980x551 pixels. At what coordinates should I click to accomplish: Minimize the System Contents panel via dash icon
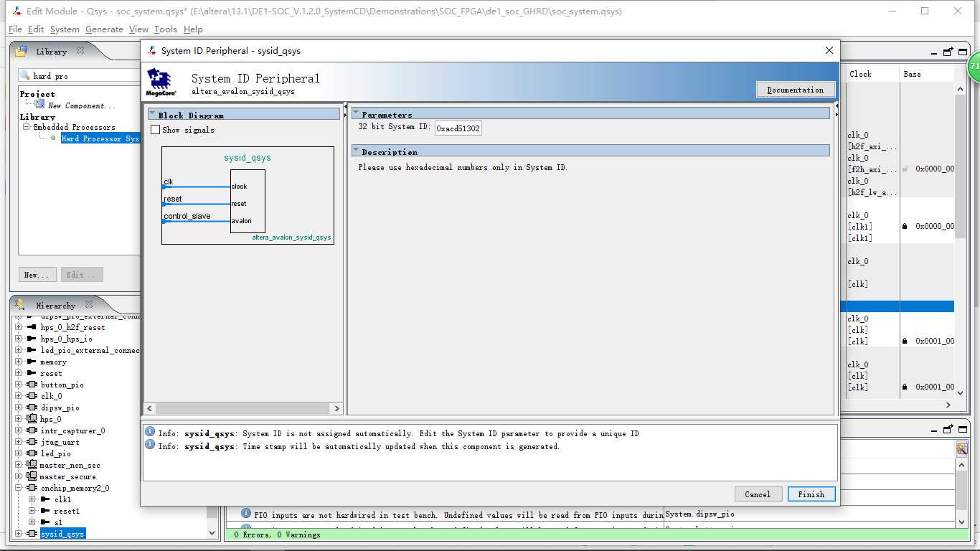tap(935, 52)
